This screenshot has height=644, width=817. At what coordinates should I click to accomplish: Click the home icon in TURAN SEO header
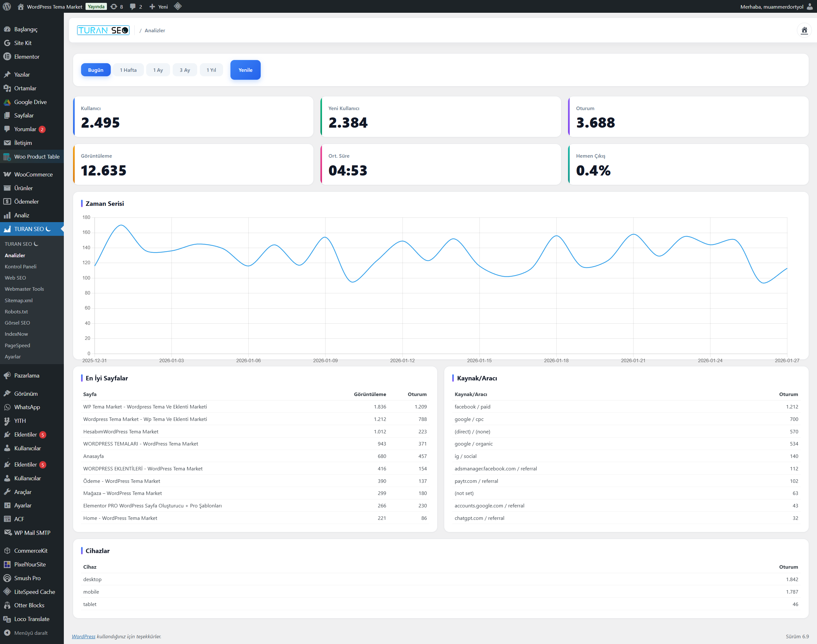(x=804, y=30)
